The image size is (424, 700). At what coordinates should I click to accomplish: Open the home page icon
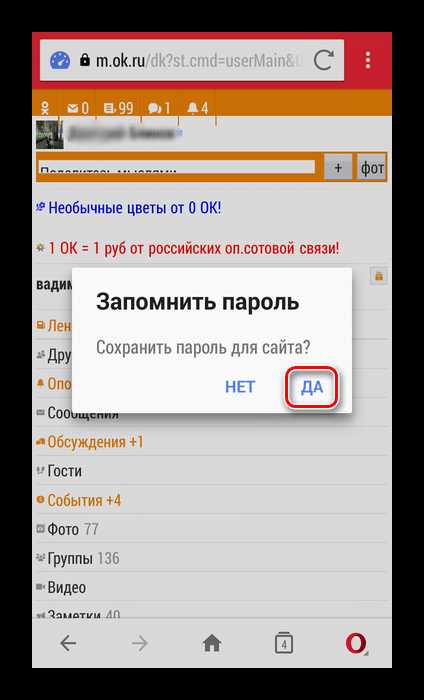click(x=212, y=643)
